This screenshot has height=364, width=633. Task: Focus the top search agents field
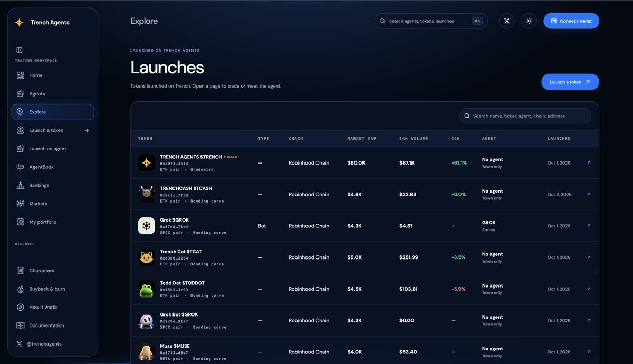(x=431, y=21)
